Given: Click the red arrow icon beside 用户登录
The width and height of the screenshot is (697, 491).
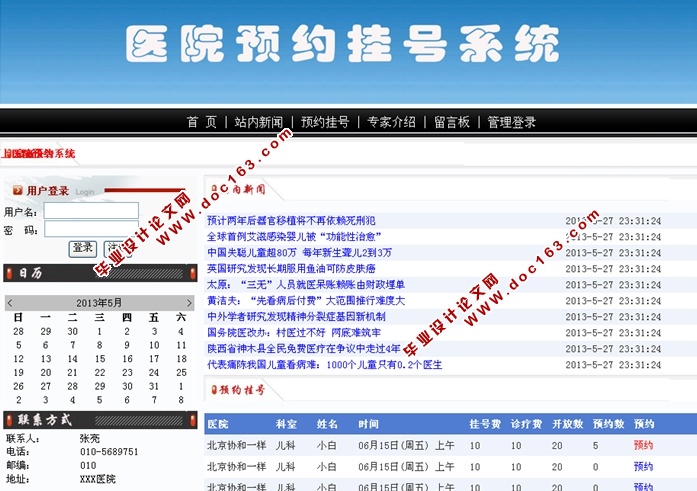Looking at the screenshot, I should [x=16, y=190].
